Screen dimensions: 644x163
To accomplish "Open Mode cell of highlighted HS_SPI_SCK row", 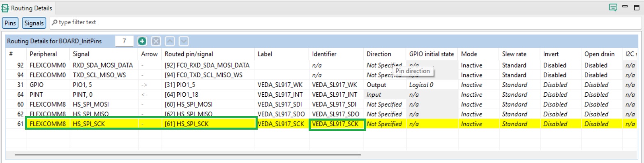I will [x=479, y=124].
